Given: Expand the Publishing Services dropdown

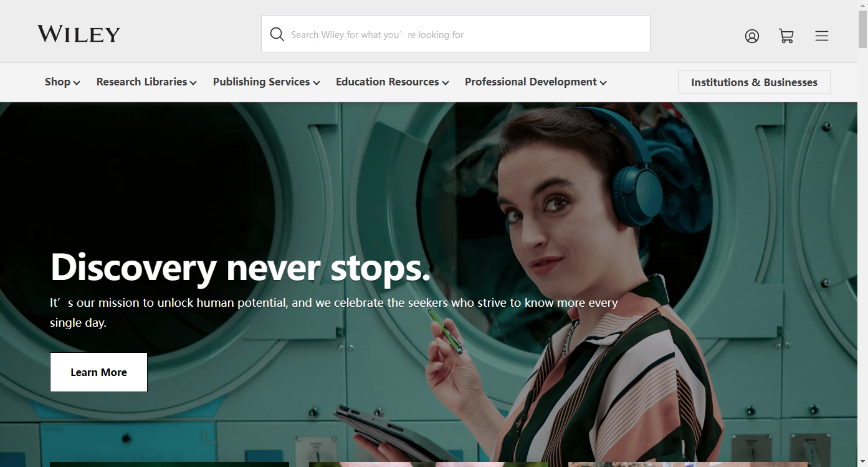Looking at the screenshot, I should (x=267, y=82).
